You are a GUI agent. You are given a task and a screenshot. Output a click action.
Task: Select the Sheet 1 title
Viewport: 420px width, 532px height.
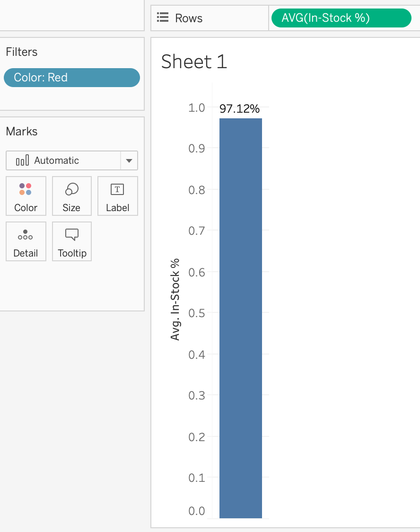pos(193,62)
